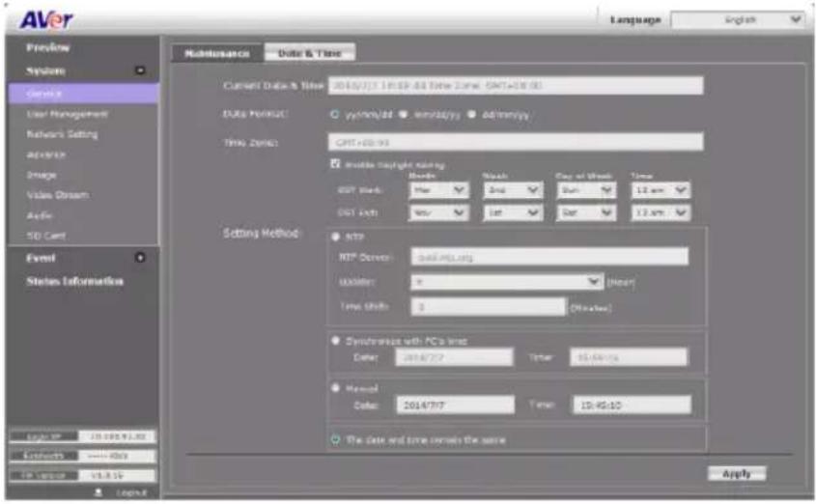Open User Management settings
The image size is (816, 504).
[68, 114]
